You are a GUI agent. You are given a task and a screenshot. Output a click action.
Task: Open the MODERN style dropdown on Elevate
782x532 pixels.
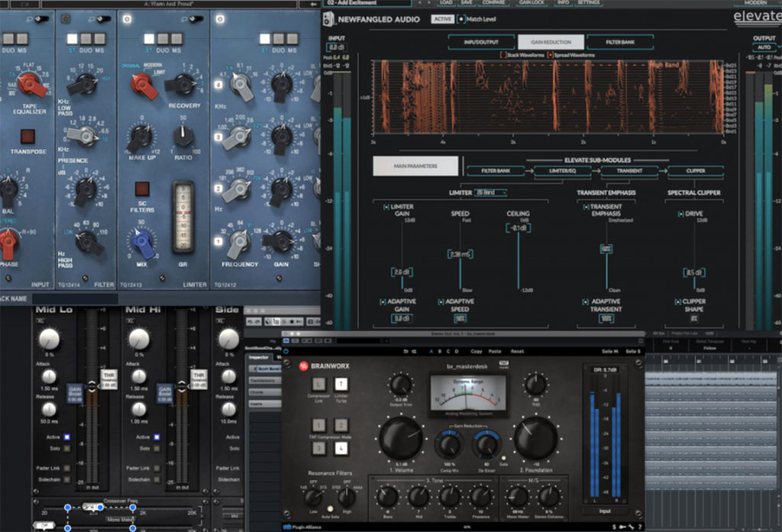[756, 3]
